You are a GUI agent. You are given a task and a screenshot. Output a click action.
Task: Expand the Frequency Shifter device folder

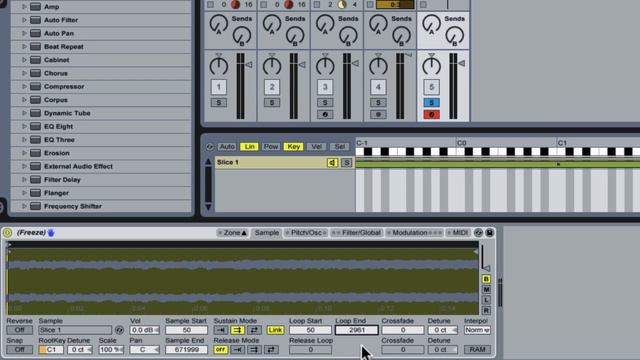pos(24,206)
